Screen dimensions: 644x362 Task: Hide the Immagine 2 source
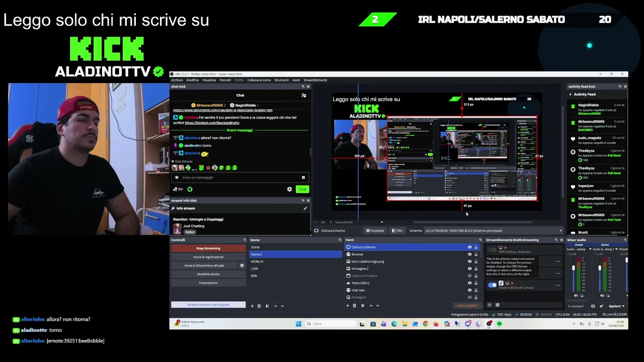click(x=469, y=268)
